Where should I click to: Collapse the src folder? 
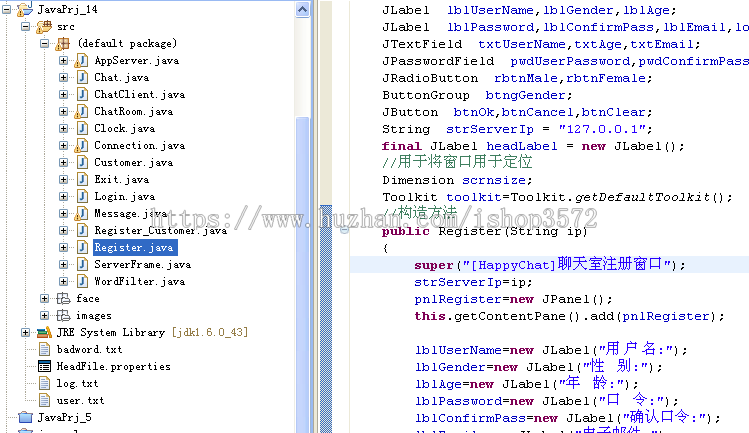pos(26,26)
